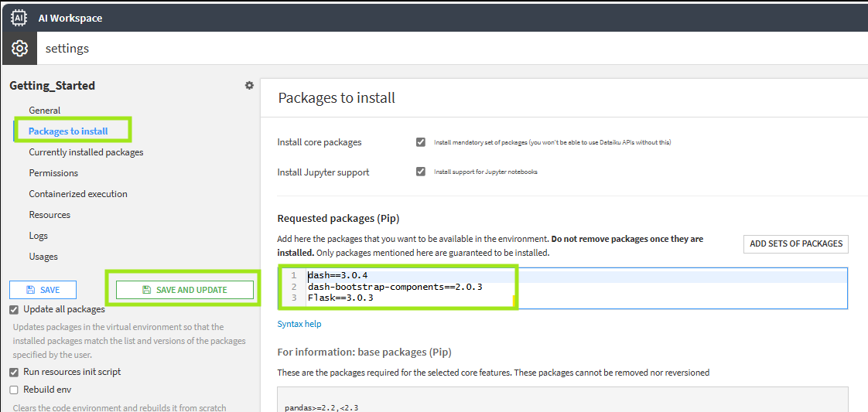The image size is (868, 412).
Task: Open the settings gear icon in header
Action: point(19,48)
